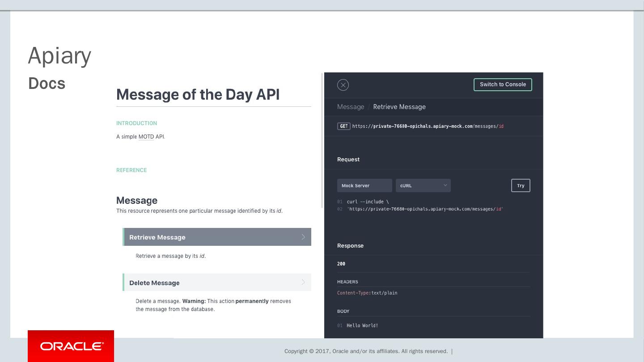This screenshot has width=644, height=362.
Task: Click the Message breadcrumb in the dark panel
Action: pos(351,107)
